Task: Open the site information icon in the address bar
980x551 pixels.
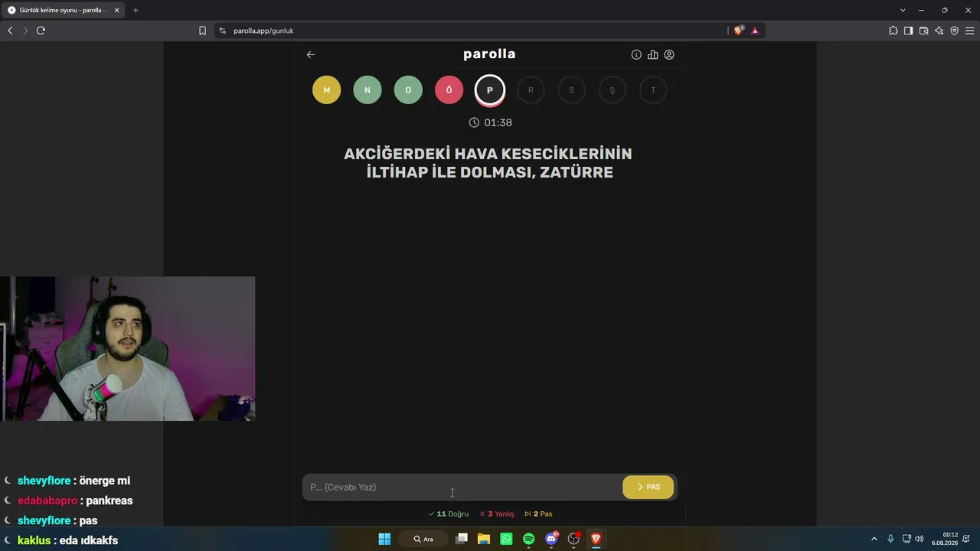Action: click(x=223, y=31)
